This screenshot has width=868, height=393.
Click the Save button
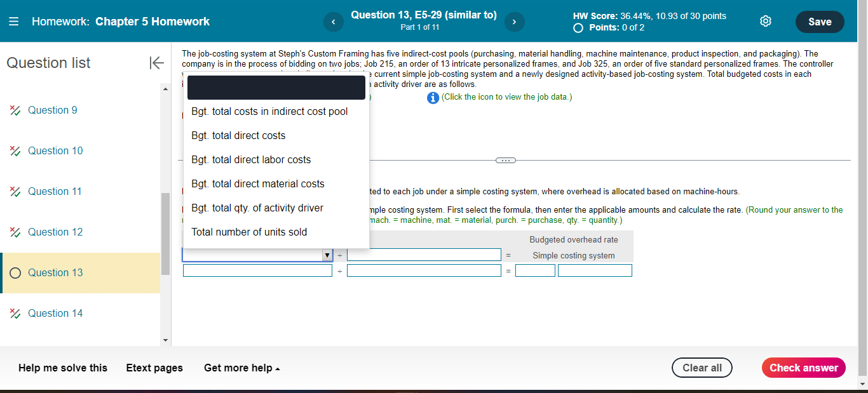[x=820, y=21]
